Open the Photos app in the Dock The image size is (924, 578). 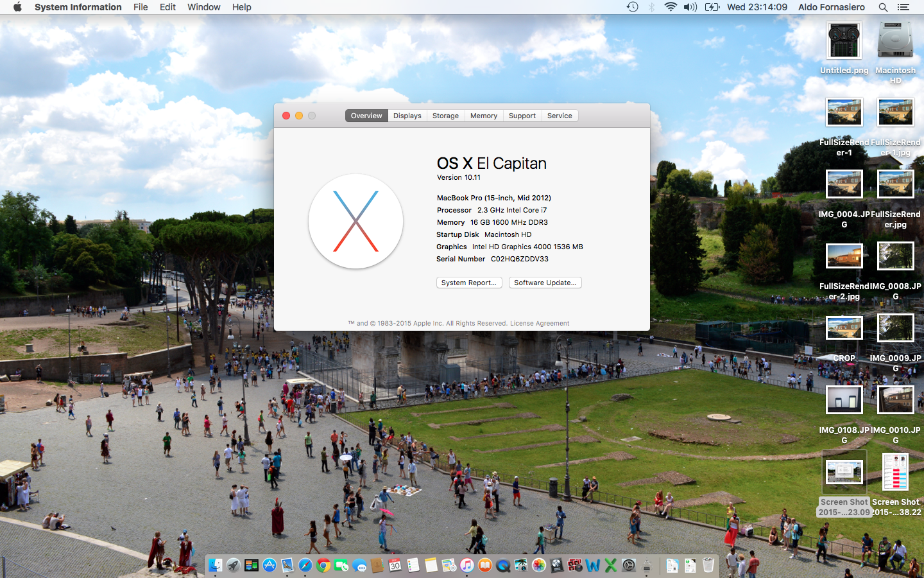(539, 565)
